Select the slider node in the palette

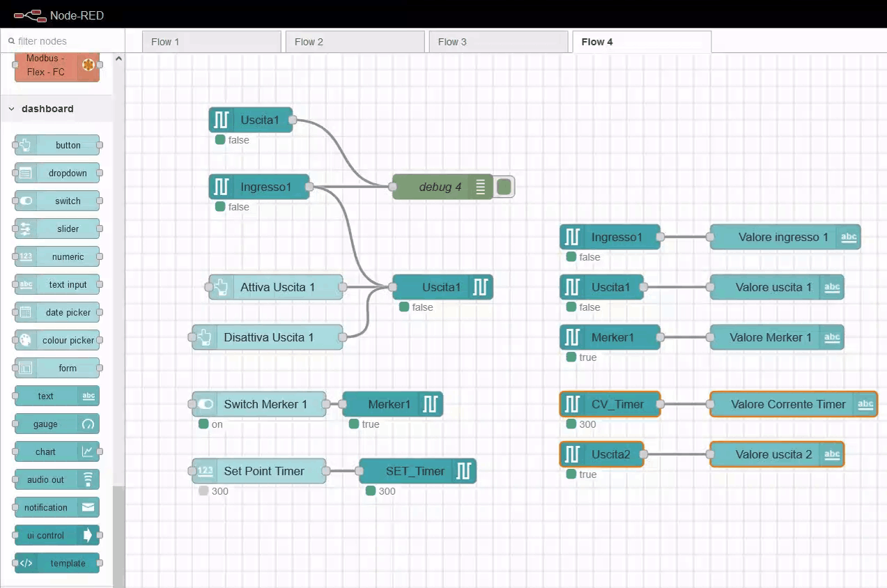[56, 229]
